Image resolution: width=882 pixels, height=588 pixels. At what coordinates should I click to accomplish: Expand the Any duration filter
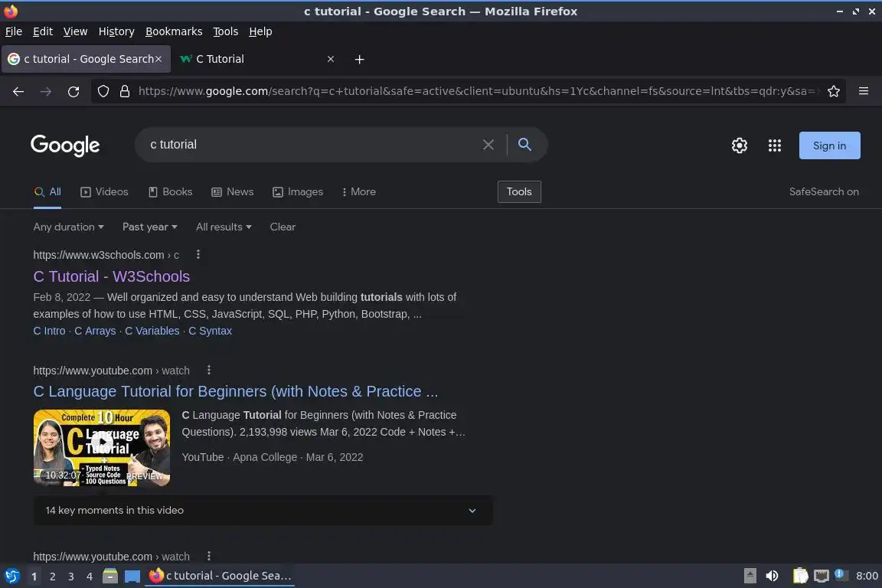pyautogui.click(x=69, y=227)
